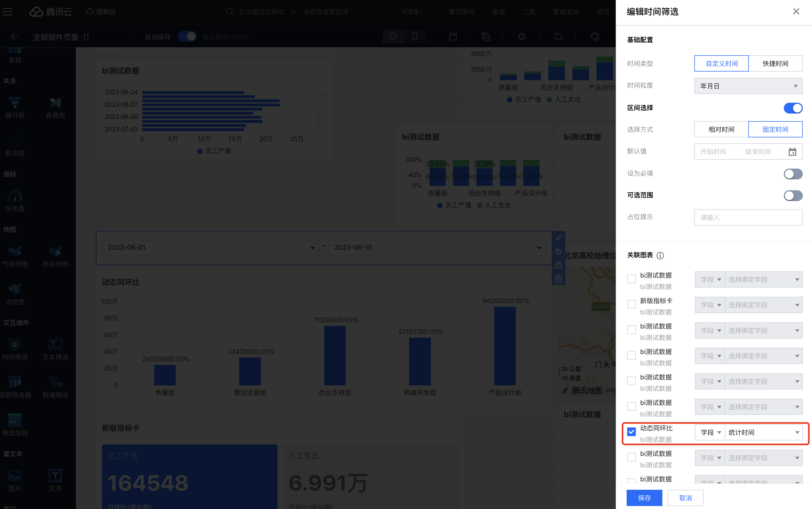Click the info icon beside 关联图表

660,256
